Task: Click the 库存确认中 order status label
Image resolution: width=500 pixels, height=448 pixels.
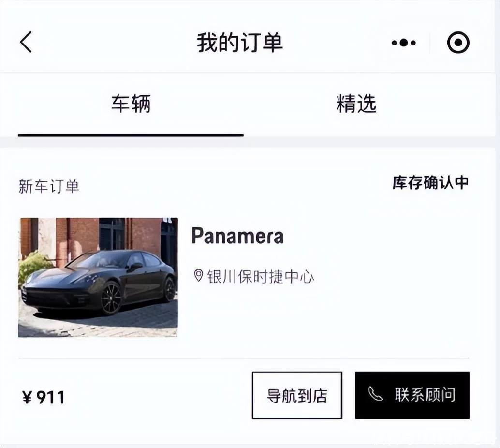Action: point(430,182)
